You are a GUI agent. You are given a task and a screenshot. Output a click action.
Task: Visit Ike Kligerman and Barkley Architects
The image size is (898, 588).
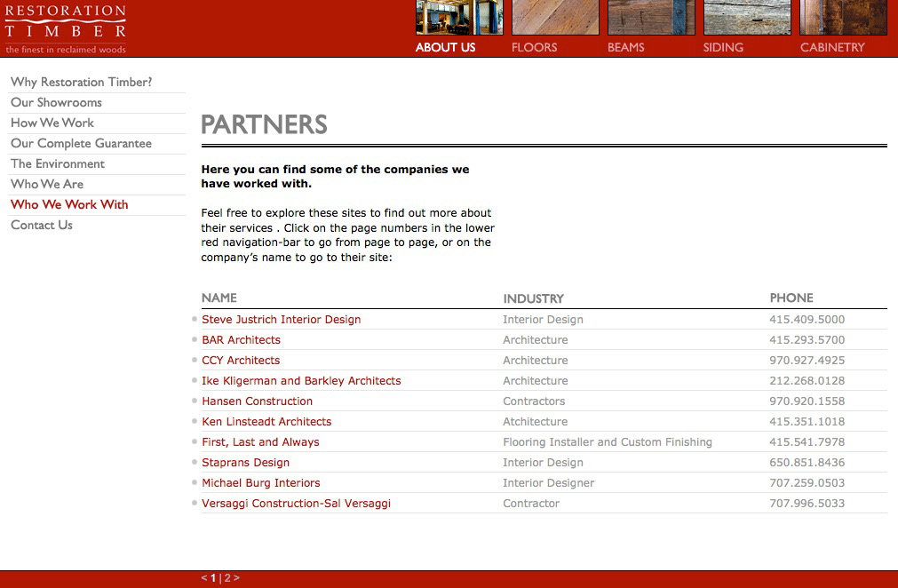[x=301, y=381]
